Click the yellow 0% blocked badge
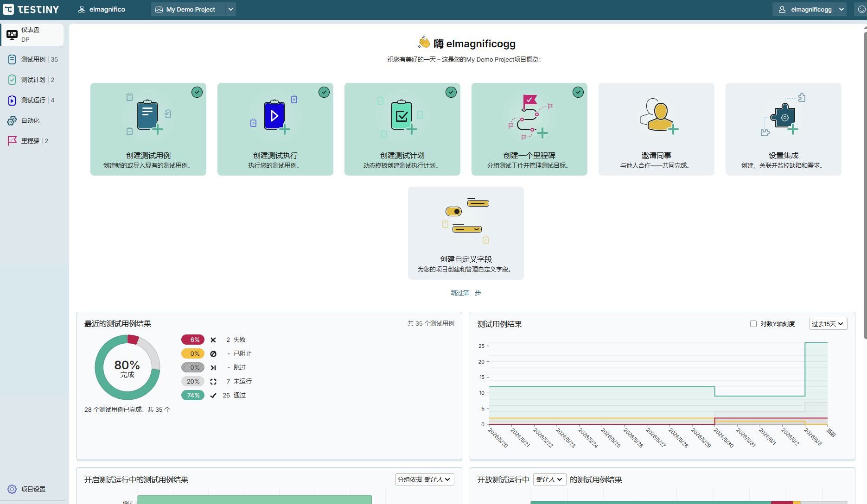This screenshot has height=504, width=867. (x=193, y=353)
